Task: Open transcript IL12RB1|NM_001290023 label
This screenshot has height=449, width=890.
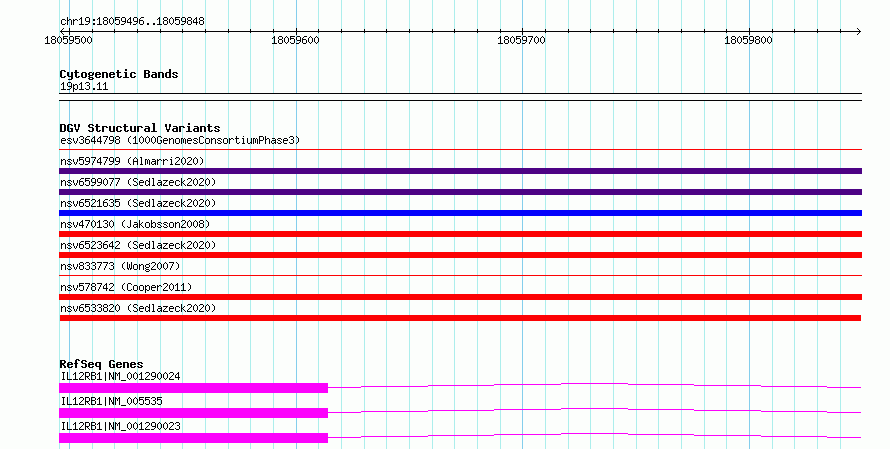Action: click(x=120, y=426)
